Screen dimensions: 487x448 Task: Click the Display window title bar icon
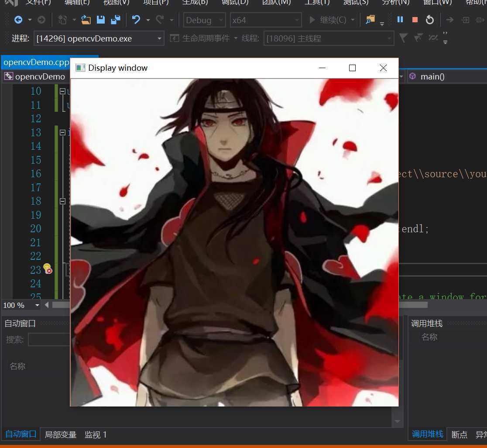[x=80, y=68]
